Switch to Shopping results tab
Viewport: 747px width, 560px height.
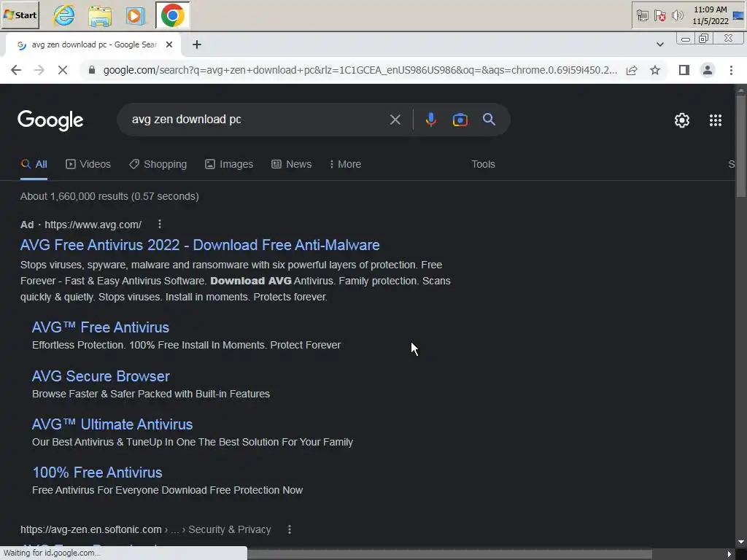coord(158,164)
